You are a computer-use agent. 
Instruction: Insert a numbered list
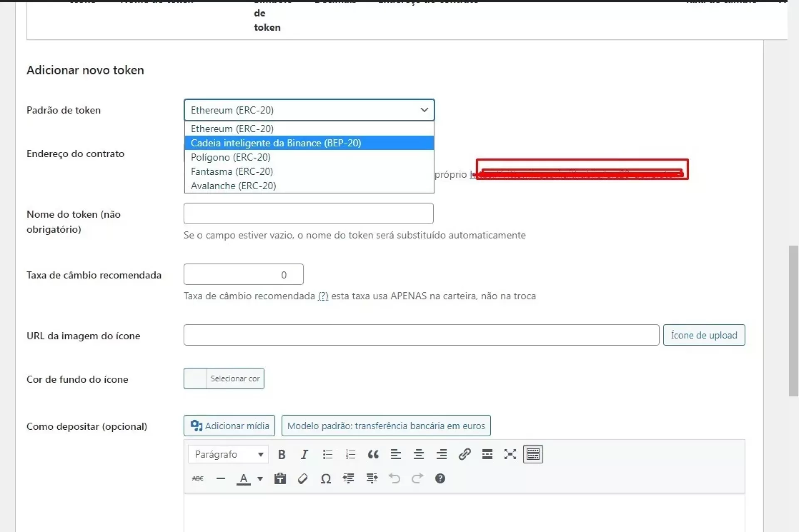[x=350, y=454]
